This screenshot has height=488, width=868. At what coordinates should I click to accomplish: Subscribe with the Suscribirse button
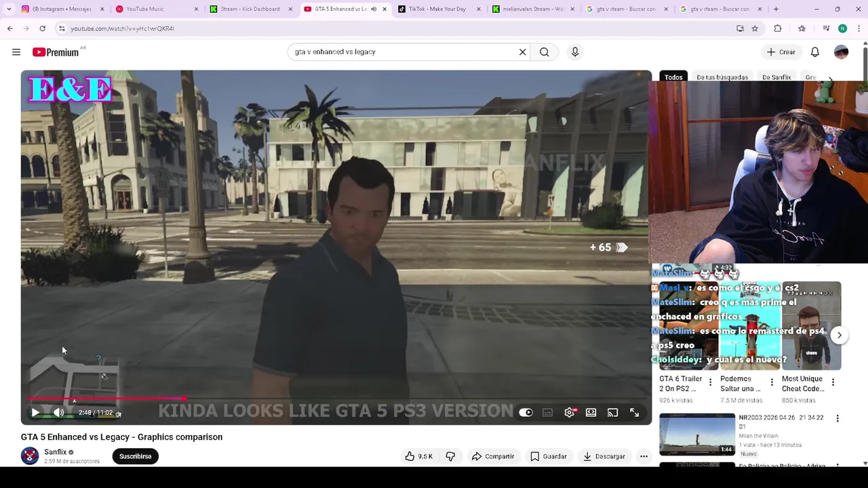point(136,456)
